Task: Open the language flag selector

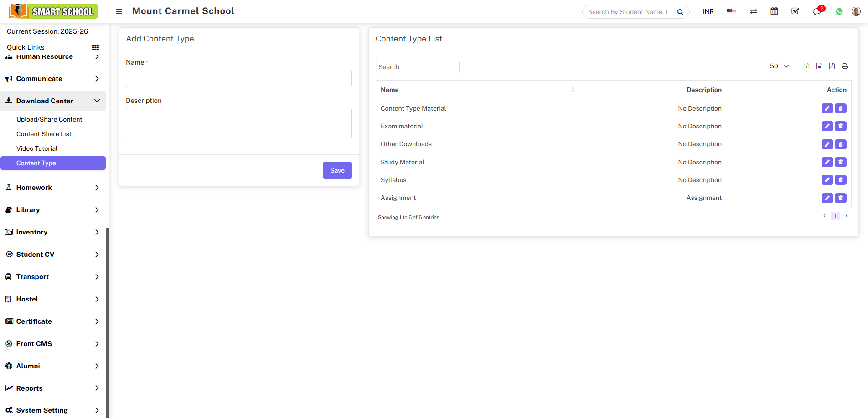Action: tap(731, 12)
